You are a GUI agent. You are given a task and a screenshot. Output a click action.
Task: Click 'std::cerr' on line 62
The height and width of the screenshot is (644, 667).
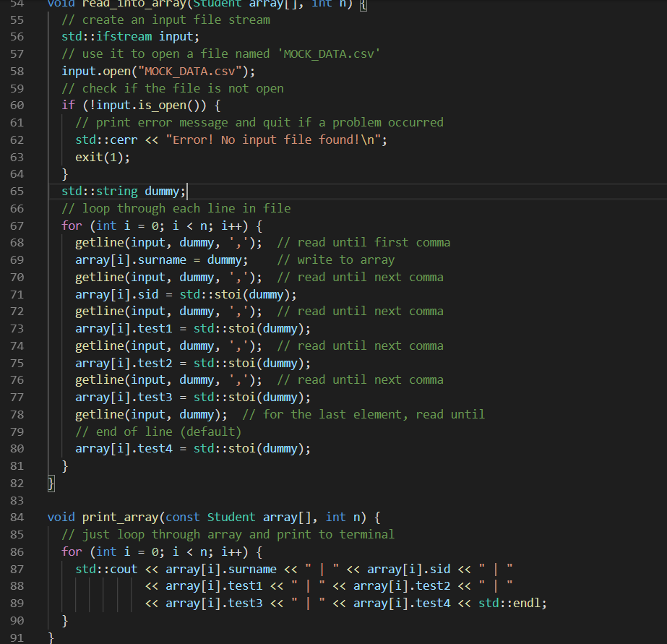point(106,139)
